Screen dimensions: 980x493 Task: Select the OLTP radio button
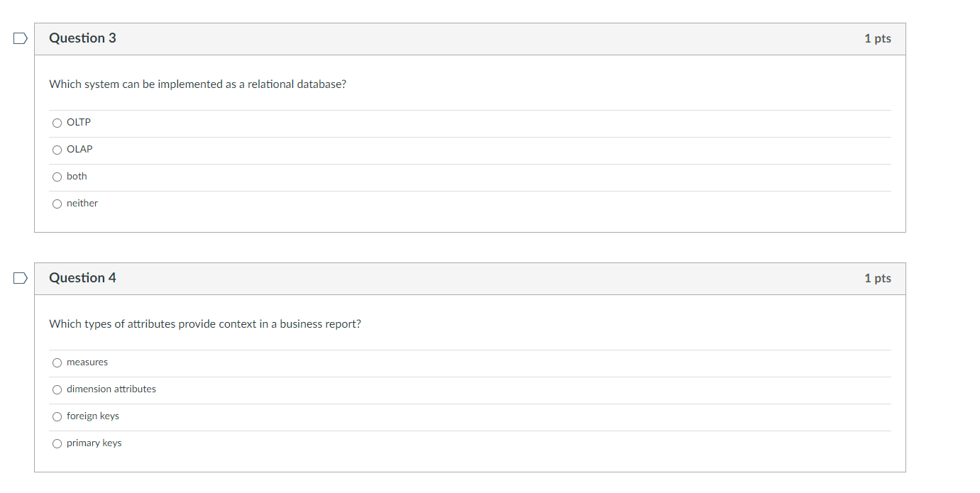coord(57,123)
